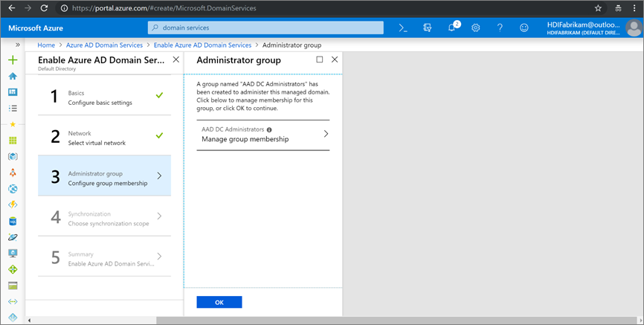Viewport: 644px width, 325px height.
Task: Open the browser three-dot menu
Action: coord(634,8)
